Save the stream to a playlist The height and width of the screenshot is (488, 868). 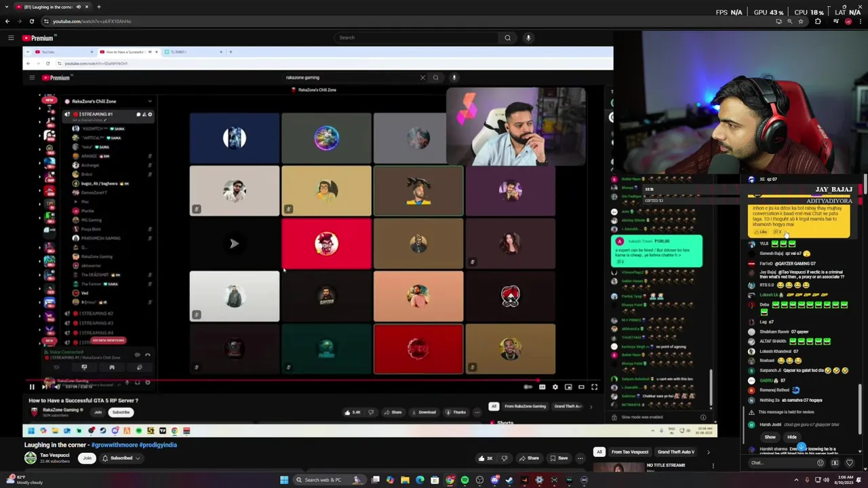[x=559, y=458]
